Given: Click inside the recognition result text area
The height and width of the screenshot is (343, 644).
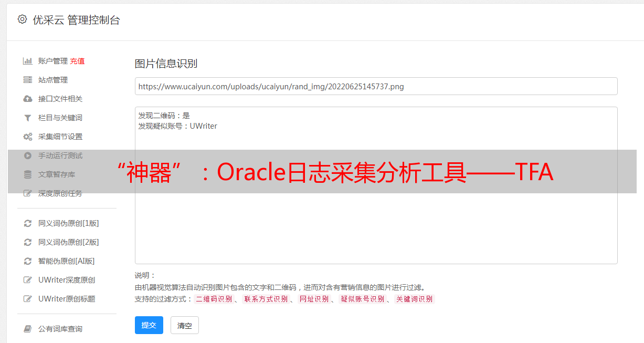Looking at the screenshot, I should (376, 185).
